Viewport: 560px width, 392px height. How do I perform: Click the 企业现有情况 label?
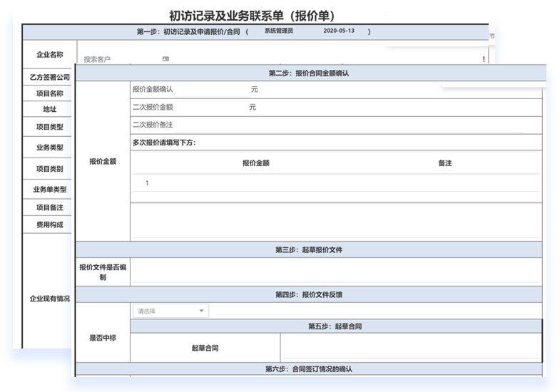coord(50,299)
